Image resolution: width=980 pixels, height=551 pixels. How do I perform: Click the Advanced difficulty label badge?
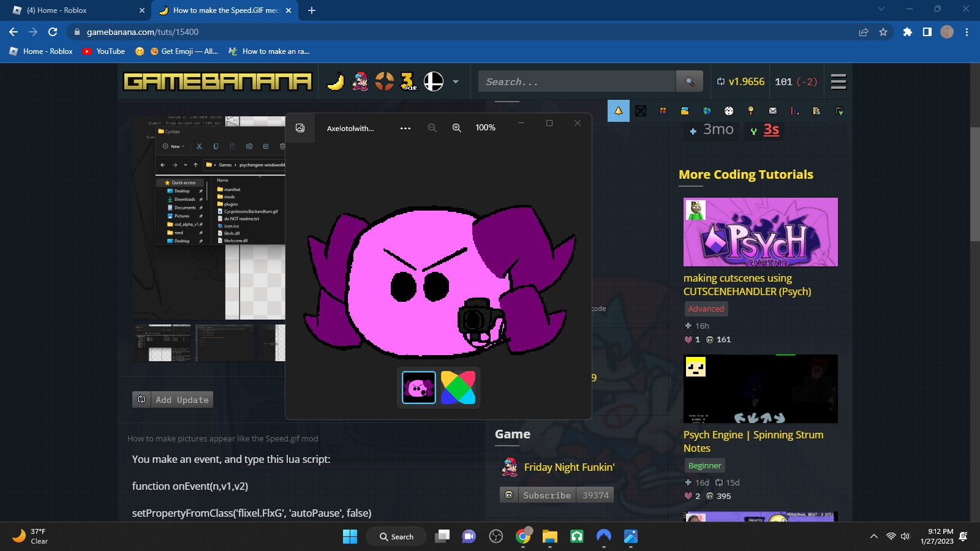[706, 309]
